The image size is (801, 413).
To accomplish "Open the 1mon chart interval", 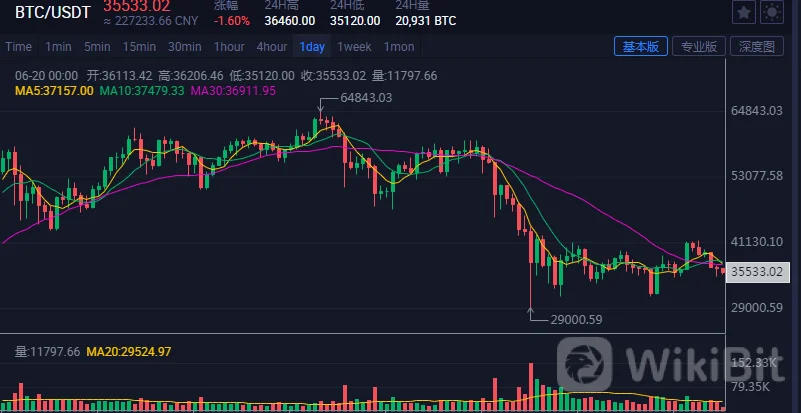I will pos(399,47).
